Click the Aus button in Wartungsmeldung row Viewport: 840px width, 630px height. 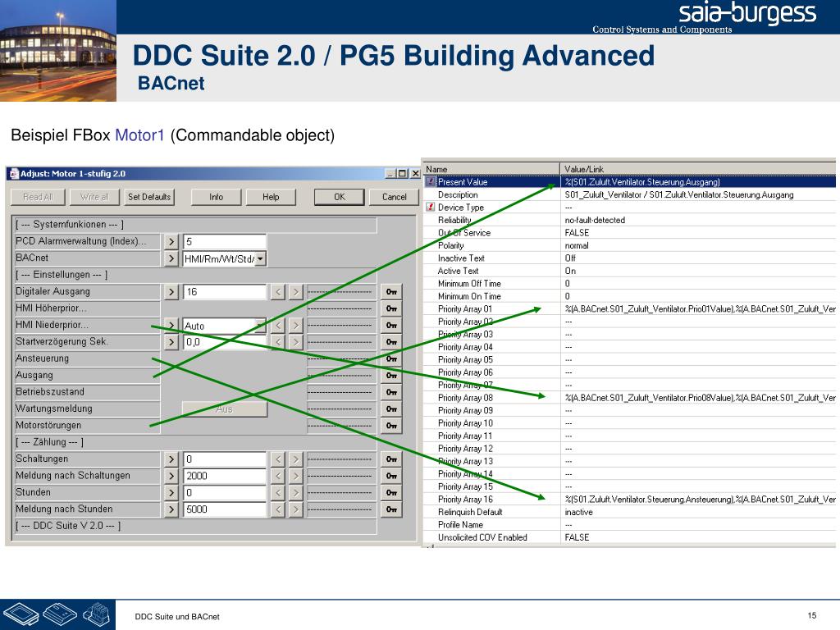(x=225, y=409)
